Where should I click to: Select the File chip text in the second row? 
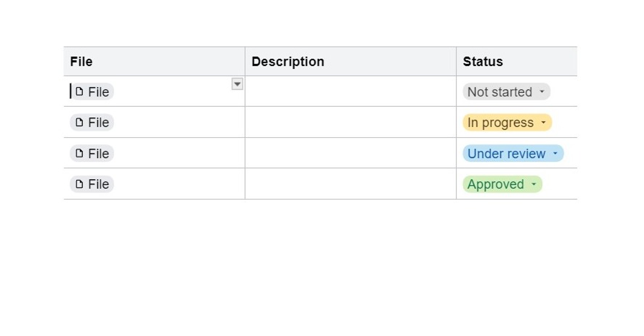coord(99,122)
